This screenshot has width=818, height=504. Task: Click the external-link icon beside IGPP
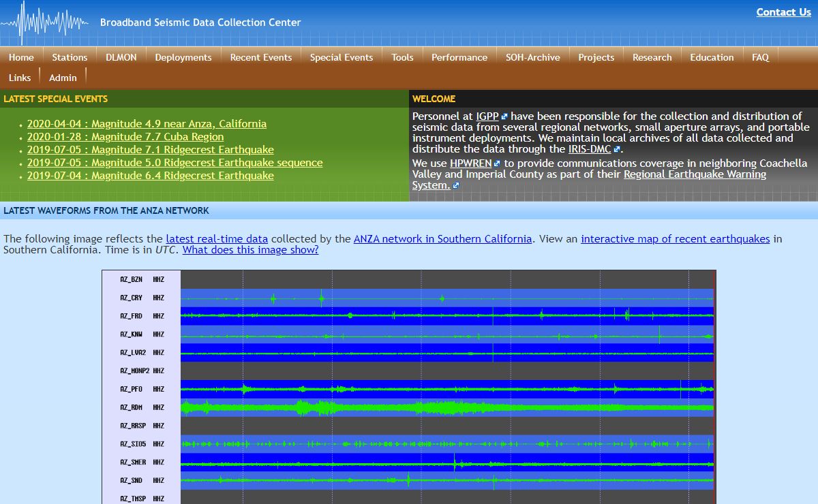(504, 117)
